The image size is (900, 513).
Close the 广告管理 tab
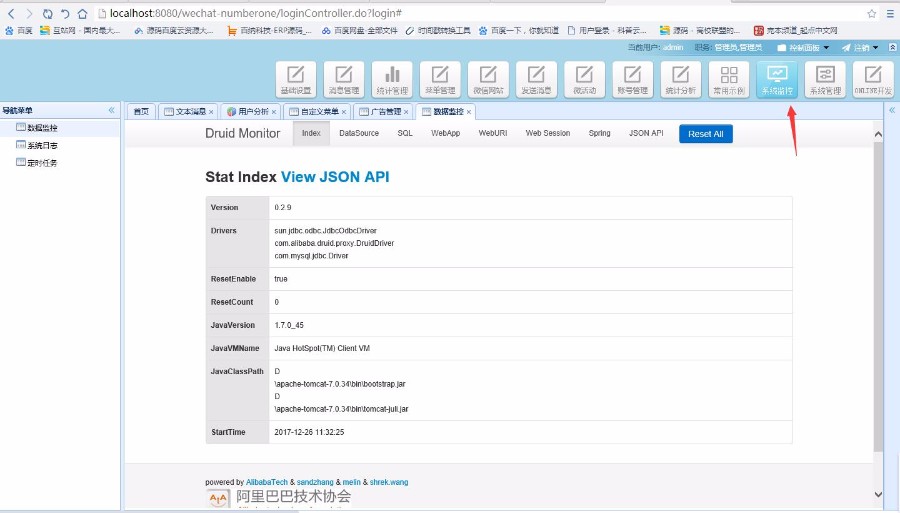click(406, 112)
